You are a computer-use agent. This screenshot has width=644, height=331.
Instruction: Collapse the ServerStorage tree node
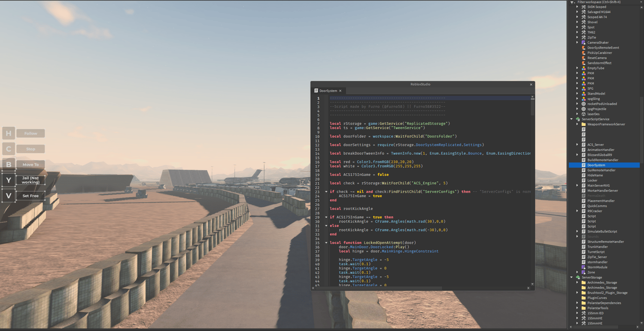572,277
